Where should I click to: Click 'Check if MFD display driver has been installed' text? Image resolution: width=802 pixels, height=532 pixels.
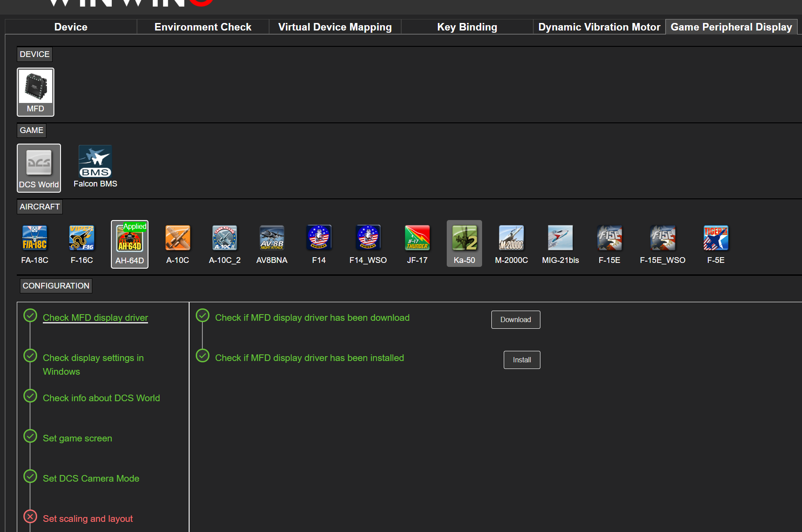(309, 358)
